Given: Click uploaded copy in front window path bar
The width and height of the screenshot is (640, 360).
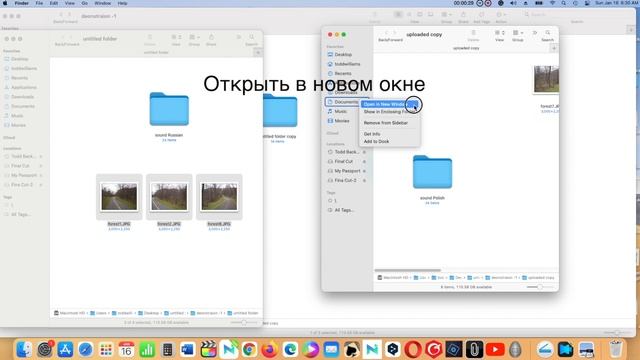Looking at the screenshot, I should (538, 278).
